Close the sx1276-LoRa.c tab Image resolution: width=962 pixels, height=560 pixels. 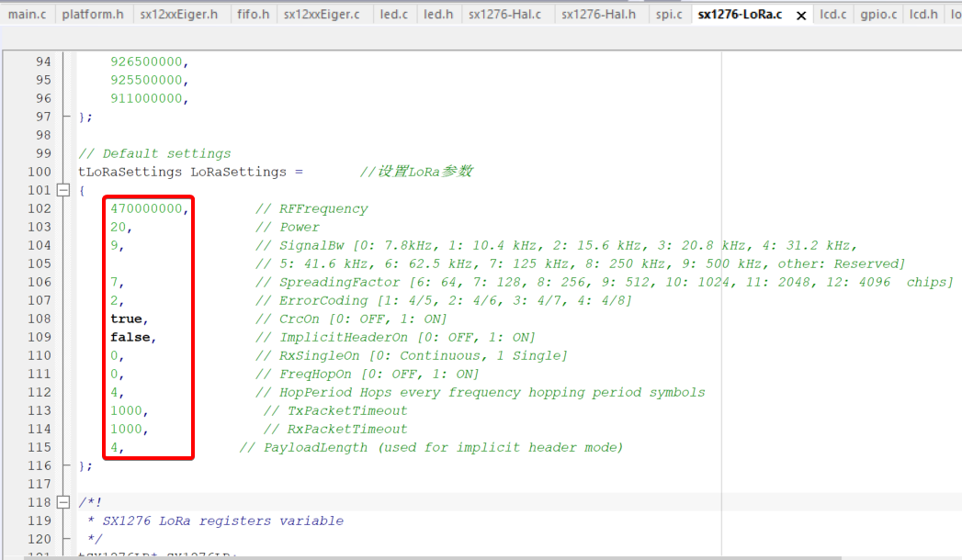801,16
